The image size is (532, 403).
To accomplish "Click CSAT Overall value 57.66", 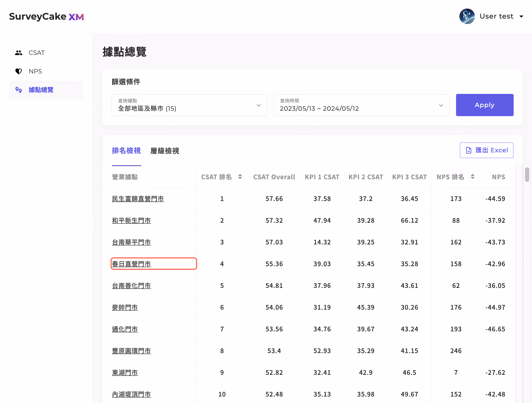I will click(274, 199).
